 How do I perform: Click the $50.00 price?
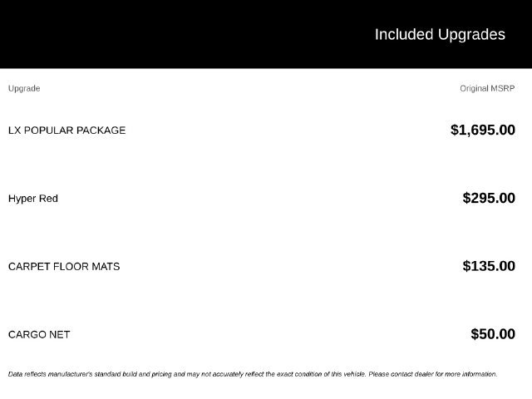(x=493, y=334)
